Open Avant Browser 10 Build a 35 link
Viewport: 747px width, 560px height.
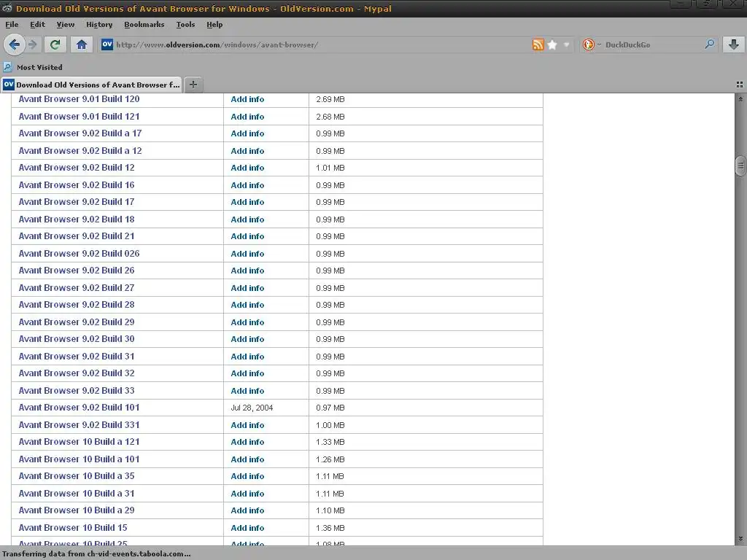click(77, 476)
